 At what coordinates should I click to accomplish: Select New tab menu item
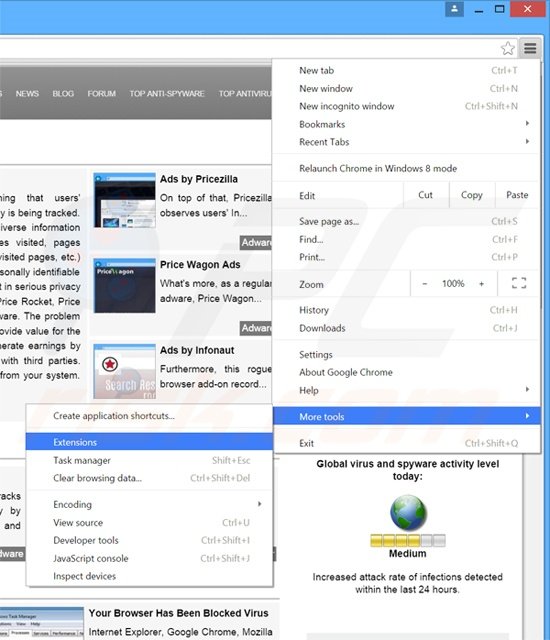click(x=406, y=71)
